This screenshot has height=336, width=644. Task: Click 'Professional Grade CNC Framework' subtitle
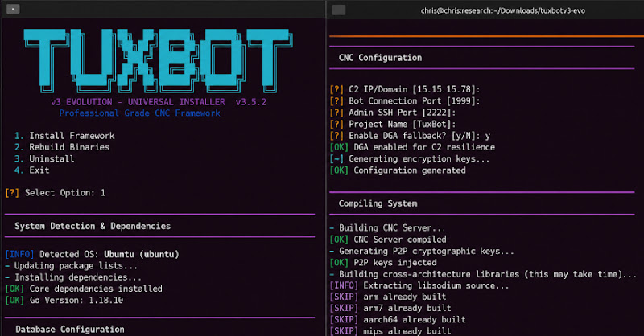click(x=139, y=113)
